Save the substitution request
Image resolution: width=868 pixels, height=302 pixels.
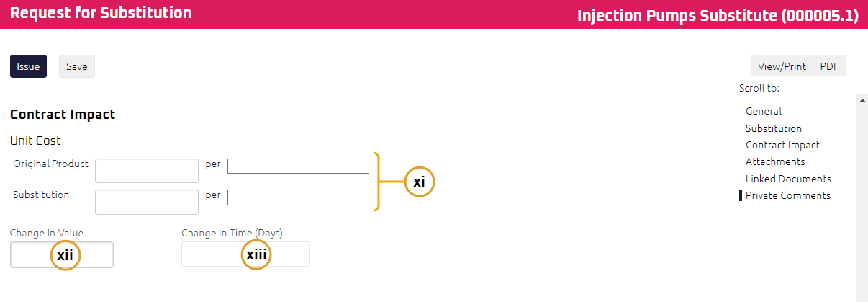point(76,66)
